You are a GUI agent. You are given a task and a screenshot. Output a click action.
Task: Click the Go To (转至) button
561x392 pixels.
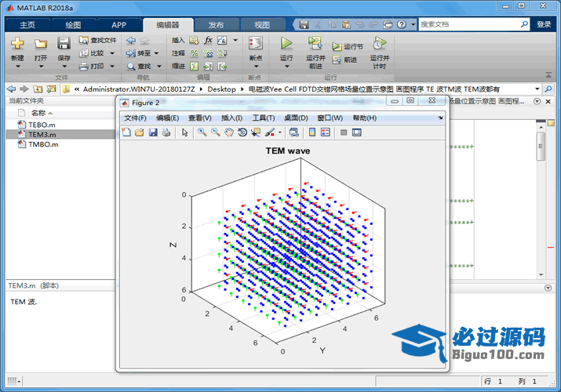(x=139, y=53)
